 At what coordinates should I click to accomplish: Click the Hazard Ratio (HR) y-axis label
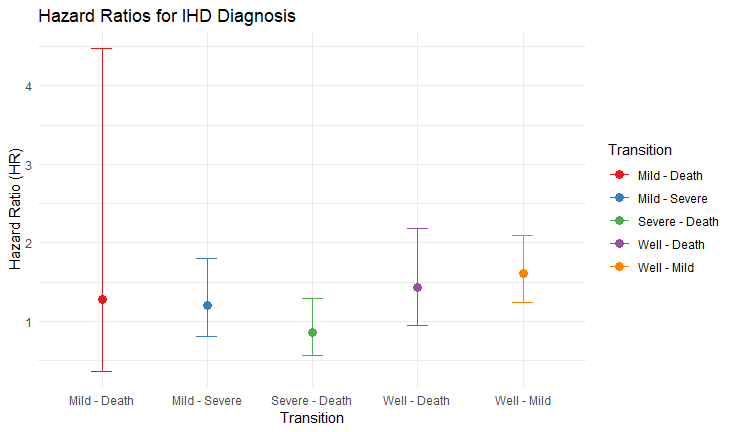(15, 214)
